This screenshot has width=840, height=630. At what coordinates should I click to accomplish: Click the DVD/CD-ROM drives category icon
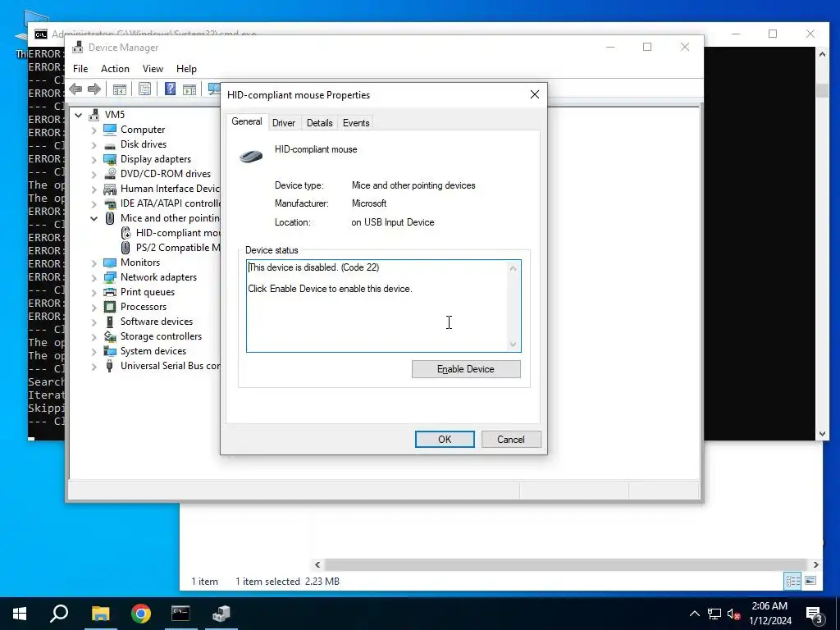click(110, 174)
